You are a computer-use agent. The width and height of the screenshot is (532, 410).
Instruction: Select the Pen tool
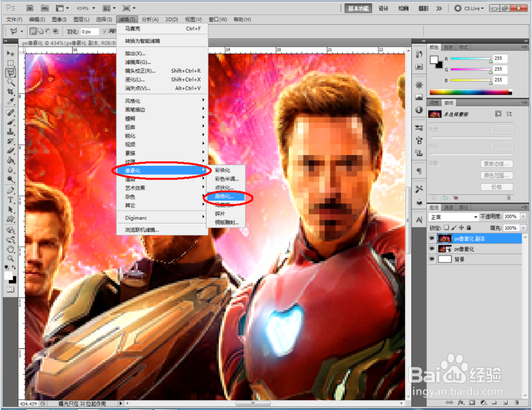[x=11, y=190]
